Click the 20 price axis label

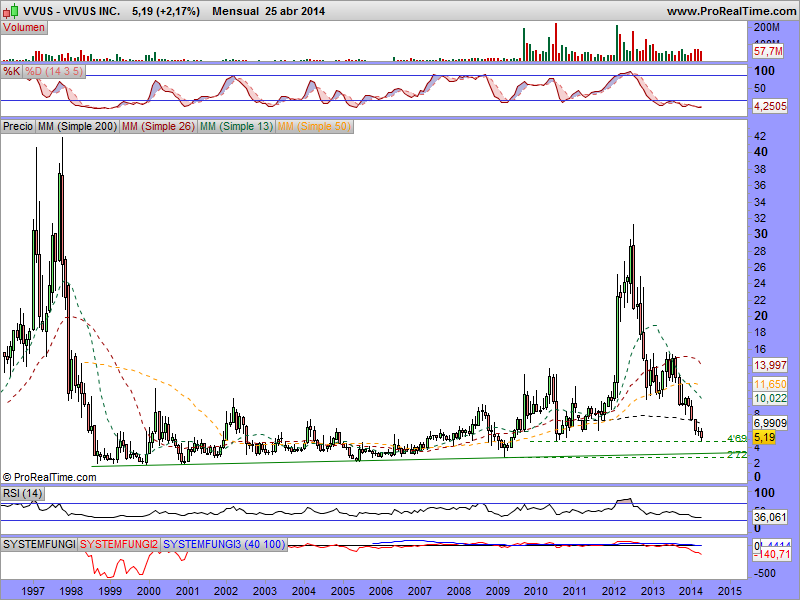pos(760,316)
